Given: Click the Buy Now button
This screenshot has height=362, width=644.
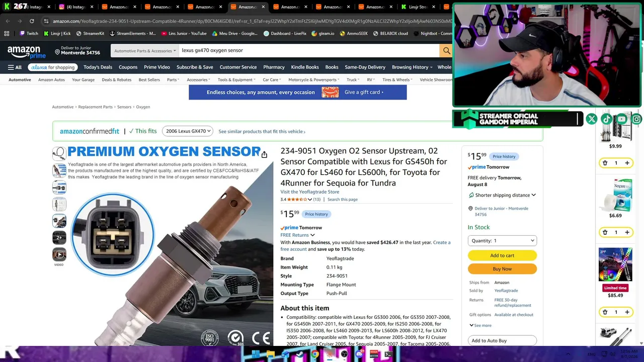Looking at the screenshot, I should coord(502,269).
